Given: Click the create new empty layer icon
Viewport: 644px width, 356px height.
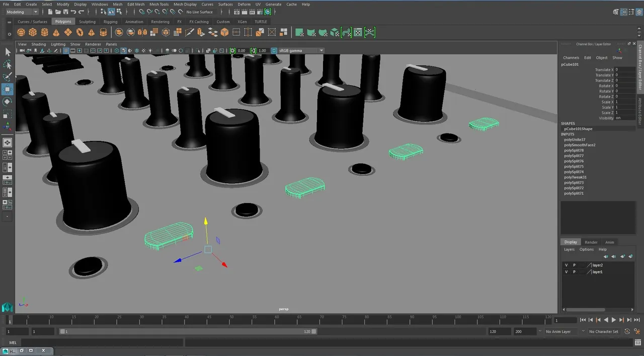Looking at the screenshot, I should 623,256.
